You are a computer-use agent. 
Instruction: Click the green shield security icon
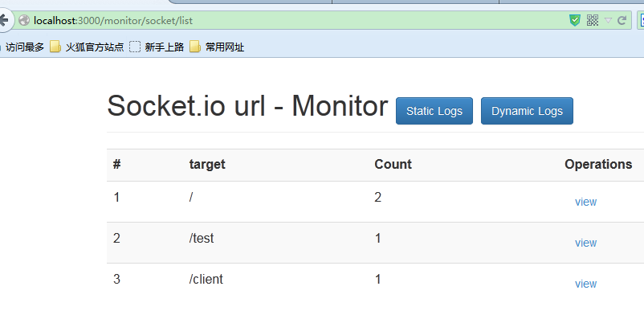[575, 20]
